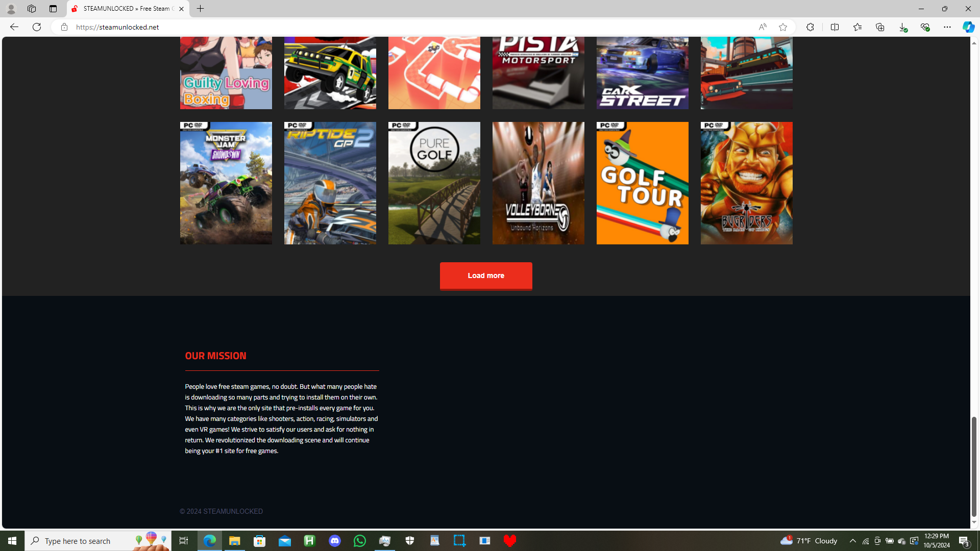Open Settings and more menu

point(947,27)
